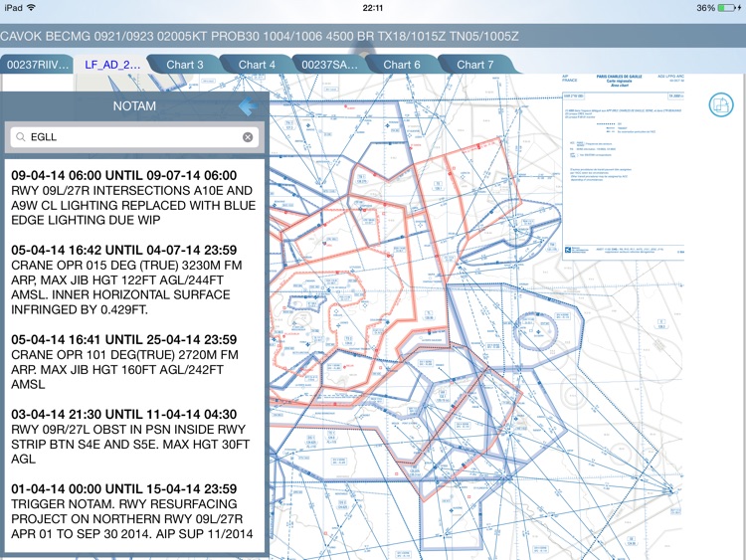Screen dimensions: 746x560
Task: Select the NOTAM dated 09-04-14 06:00
Action: point(133,198)
